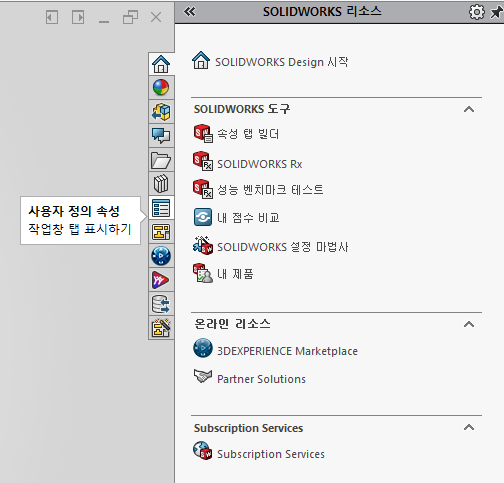
Task: Open Partner Solutions link
Action: click(x=261, y=379)
